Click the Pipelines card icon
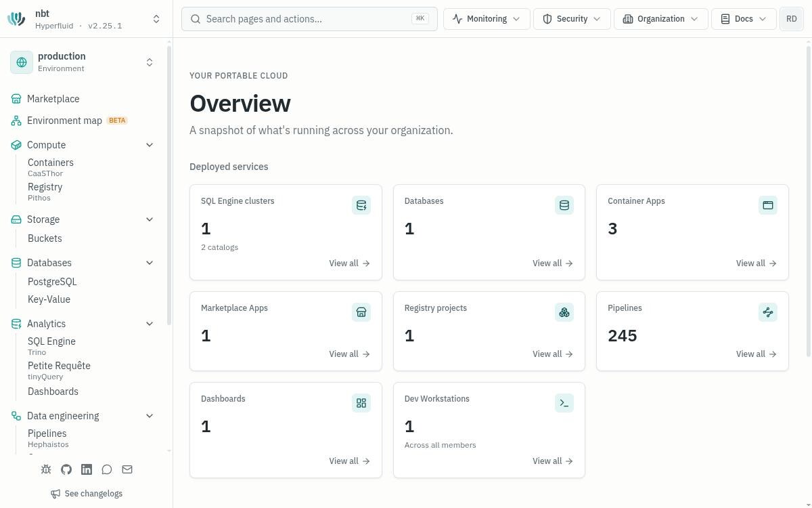The width and height of the screenshot is (812, 508). click(768, 312)
